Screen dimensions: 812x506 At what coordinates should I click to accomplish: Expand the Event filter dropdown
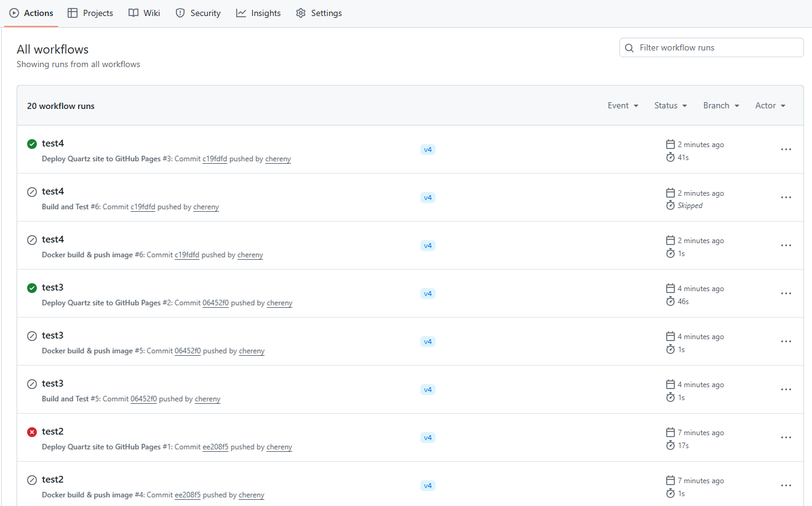coord(623,106)
